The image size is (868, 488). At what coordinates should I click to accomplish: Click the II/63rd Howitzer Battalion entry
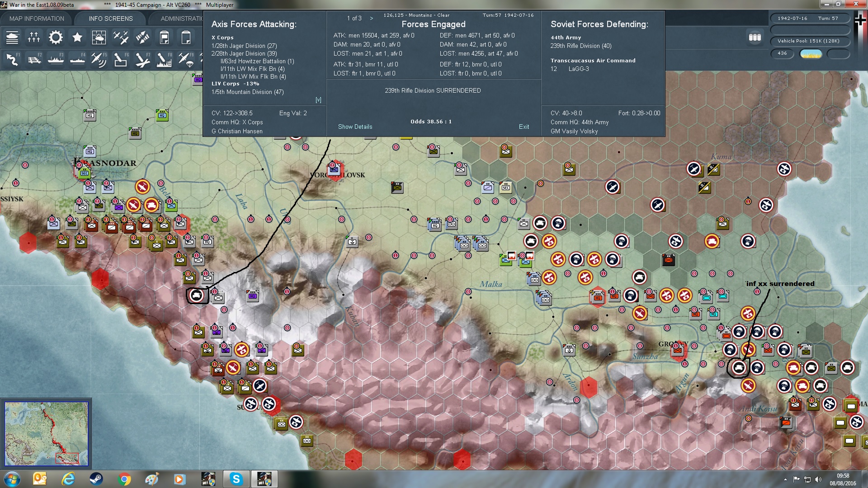point(257,61)
